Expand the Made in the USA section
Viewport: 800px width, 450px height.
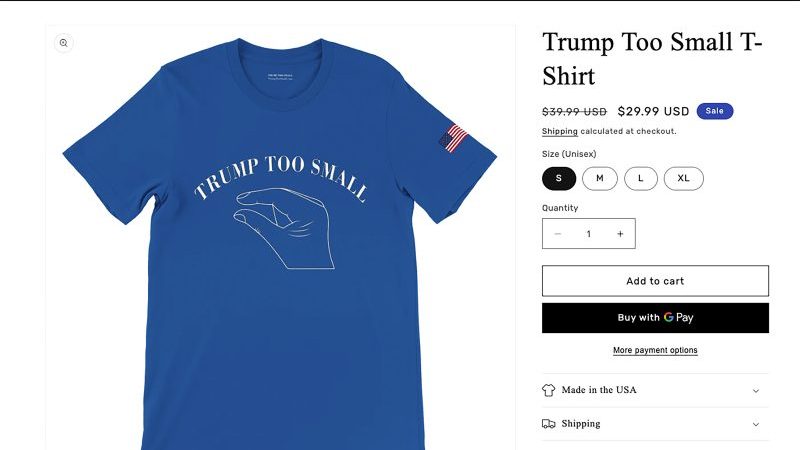[x=655, y=390]
